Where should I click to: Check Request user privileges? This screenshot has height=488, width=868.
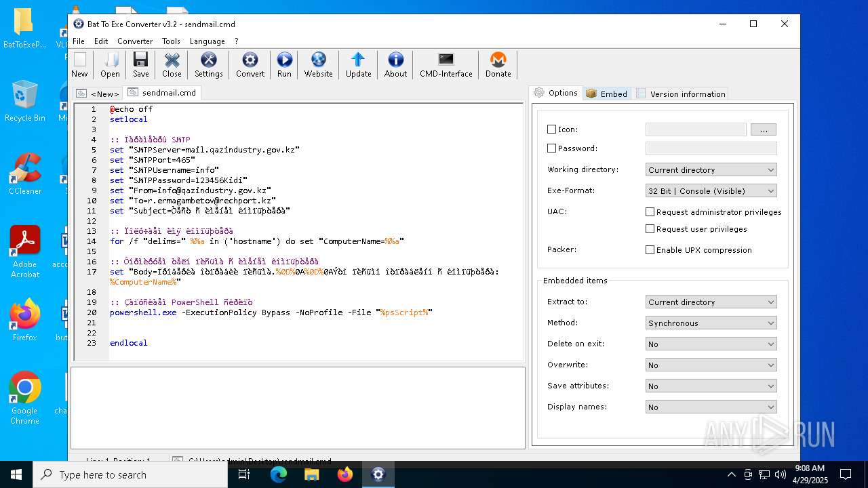[x=650, y=229]
